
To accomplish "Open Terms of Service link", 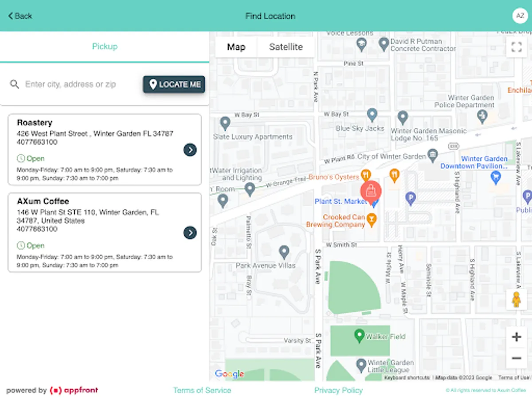I will tap(202, 390).
